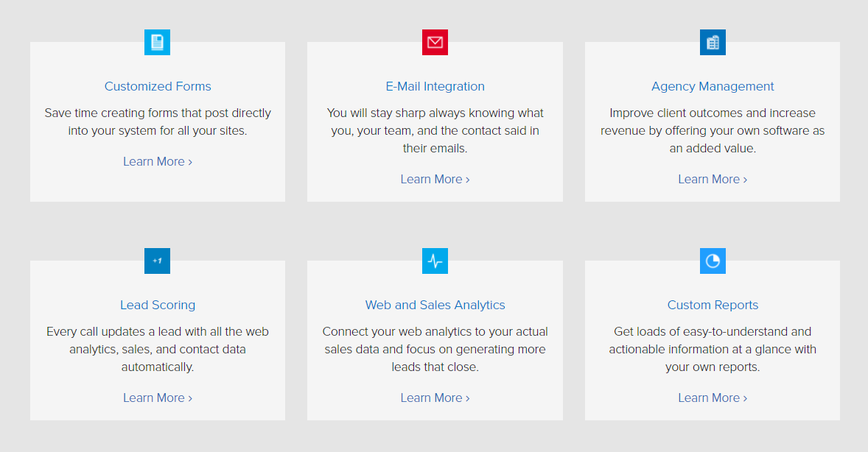Select Learn More under Web and Sales Analytics

435,398
